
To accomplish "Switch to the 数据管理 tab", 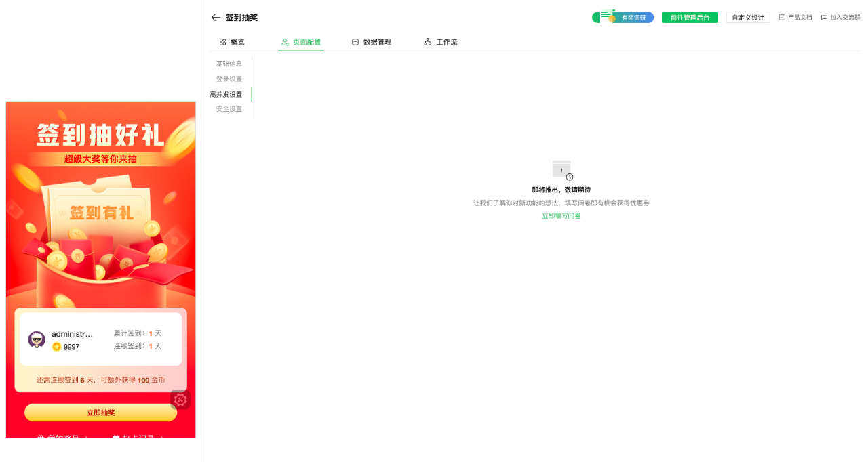I will click(x=372, y=42).
